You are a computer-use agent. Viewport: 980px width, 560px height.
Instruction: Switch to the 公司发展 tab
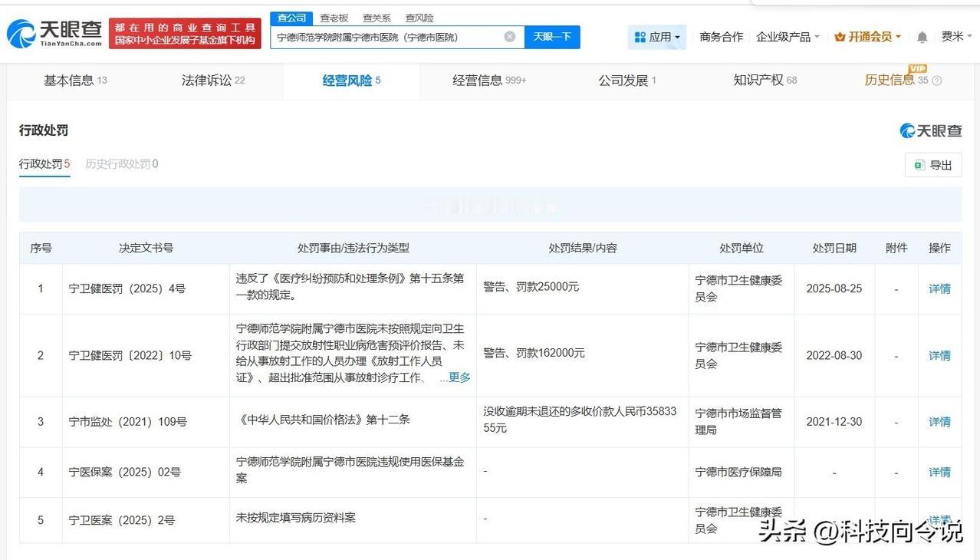tap(627, 81)
